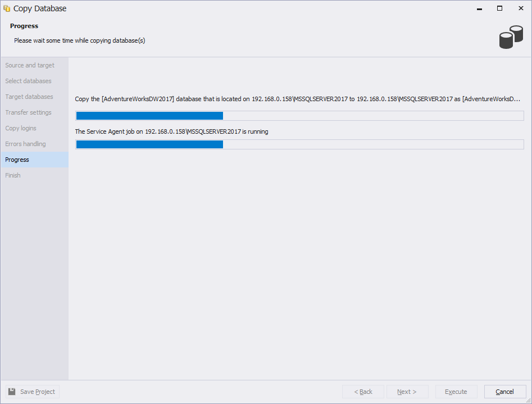Open the Errors handling step
532x404 pixels.
point(25,144)
